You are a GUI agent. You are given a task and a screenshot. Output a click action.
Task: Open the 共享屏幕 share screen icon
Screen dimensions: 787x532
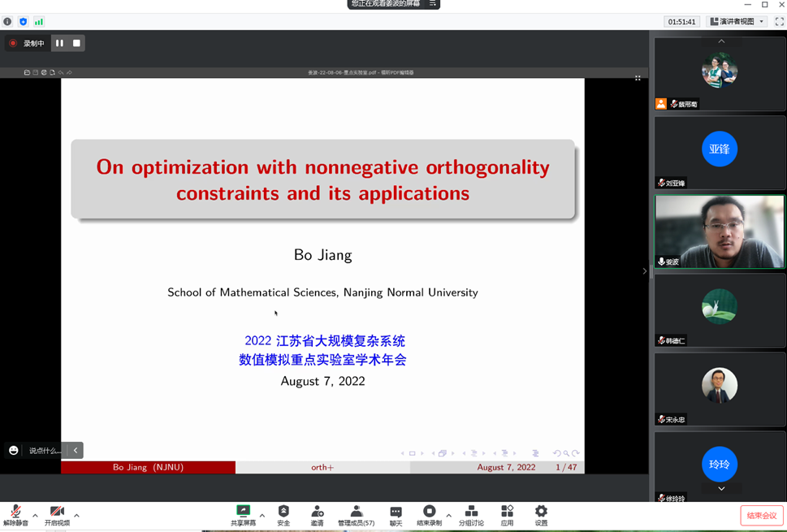(x=243, y=515)
